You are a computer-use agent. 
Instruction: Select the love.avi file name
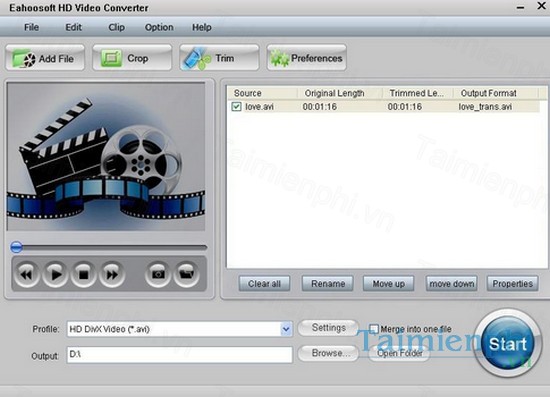(x=260, y=107)
